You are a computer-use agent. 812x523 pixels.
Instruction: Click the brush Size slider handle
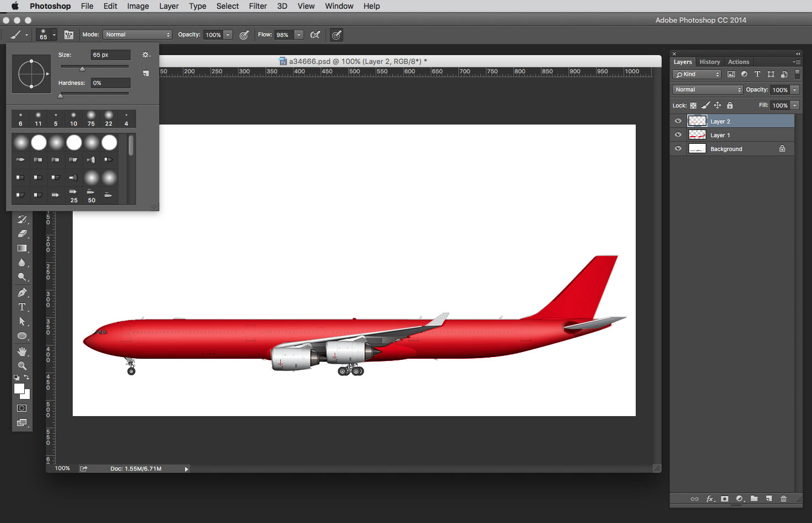click(x=82, y=69)
